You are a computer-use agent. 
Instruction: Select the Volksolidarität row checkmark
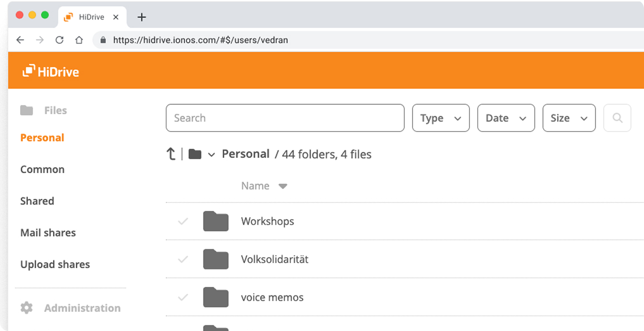click(183, 259)
